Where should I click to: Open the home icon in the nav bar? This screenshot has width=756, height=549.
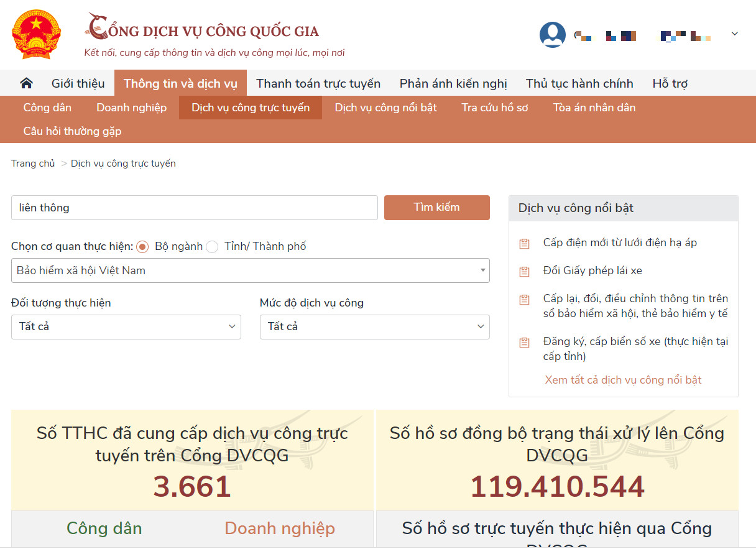coord(26,83)
